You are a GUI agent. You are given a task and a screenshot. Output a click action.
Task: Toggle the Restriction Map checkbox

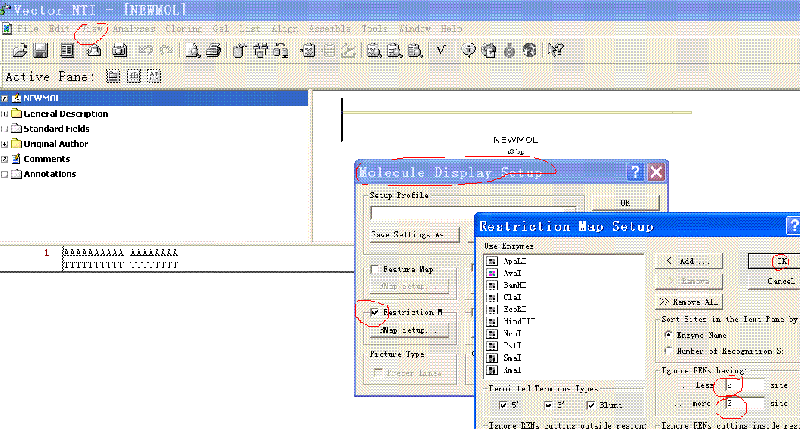tap(374, 312)
